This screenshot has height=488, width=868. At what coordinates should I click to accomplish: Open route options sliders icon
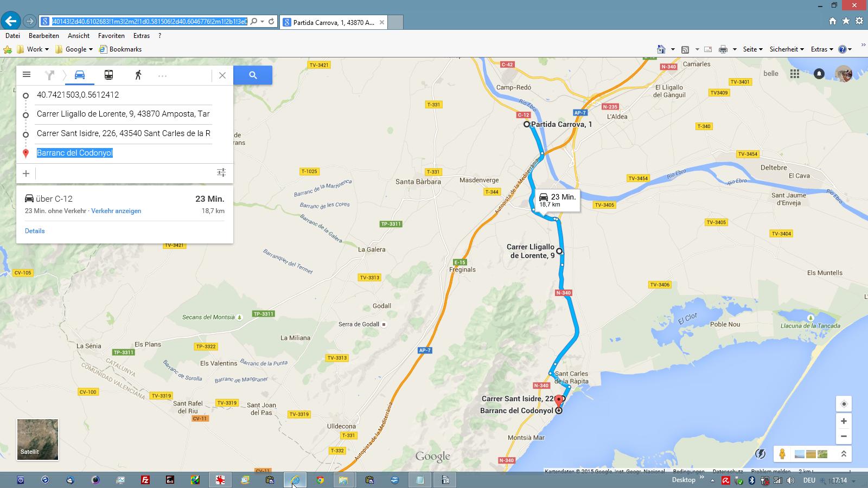coord(221,172)
